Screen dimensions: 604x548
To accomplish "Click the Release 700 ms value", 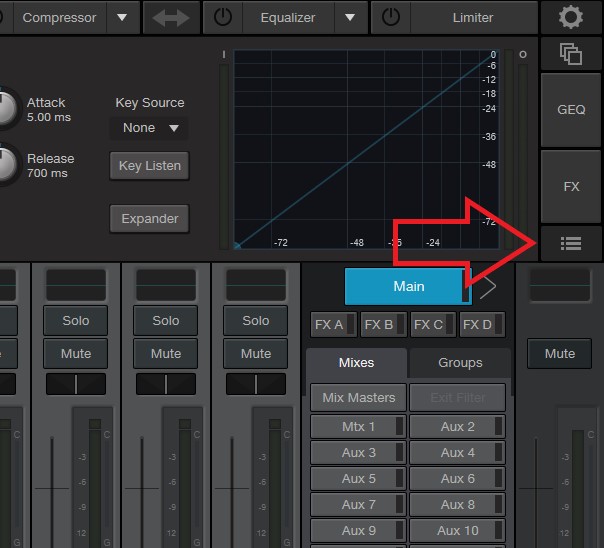I will coord(47,173).
